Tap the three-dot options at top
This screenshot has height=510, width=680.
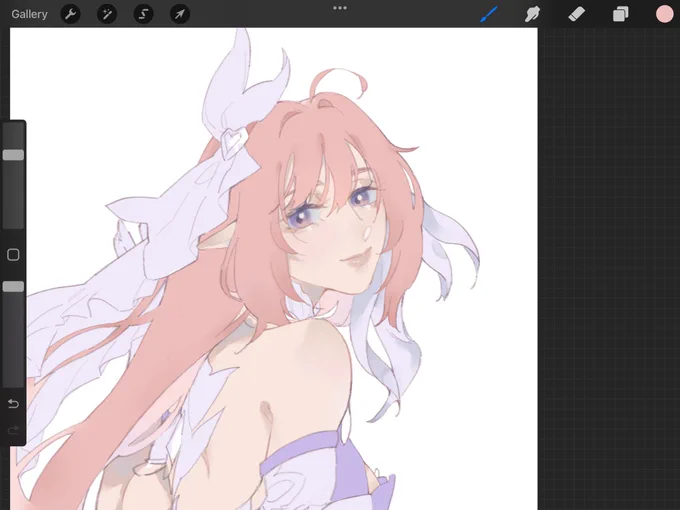pyautogui.click(x=340, y=8)
